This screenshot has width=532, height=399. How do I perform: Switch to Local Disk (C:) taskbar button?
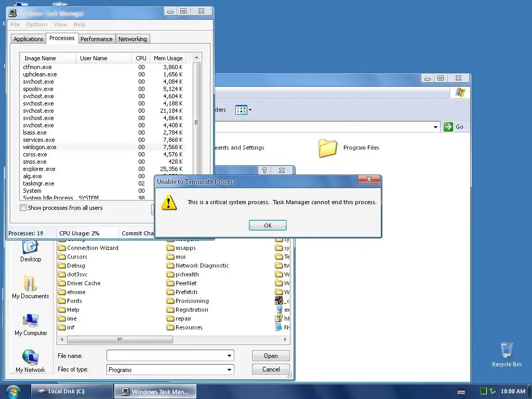click(x=72, y=391)
